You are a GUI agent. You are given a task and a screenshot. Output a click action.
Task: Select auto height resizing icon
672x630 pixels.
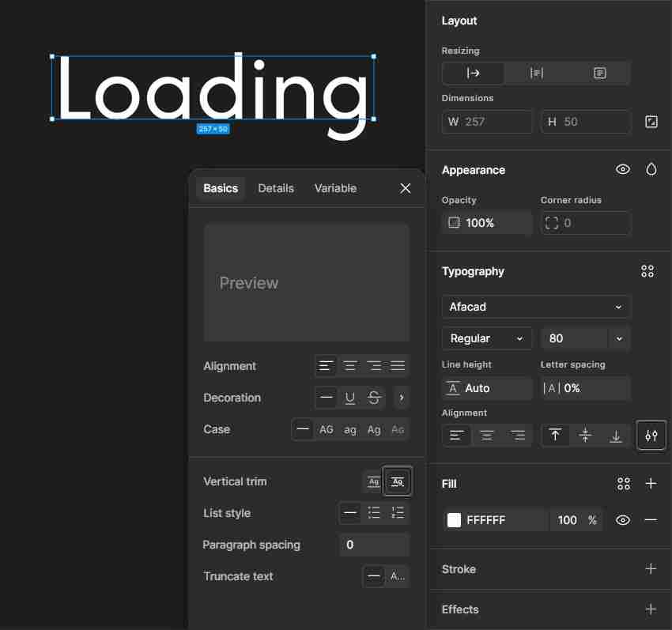tap(536, 74)
